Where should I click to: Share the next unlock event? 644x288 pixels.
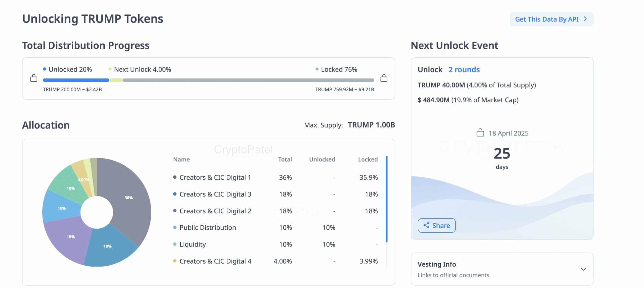tap(436, 225)
